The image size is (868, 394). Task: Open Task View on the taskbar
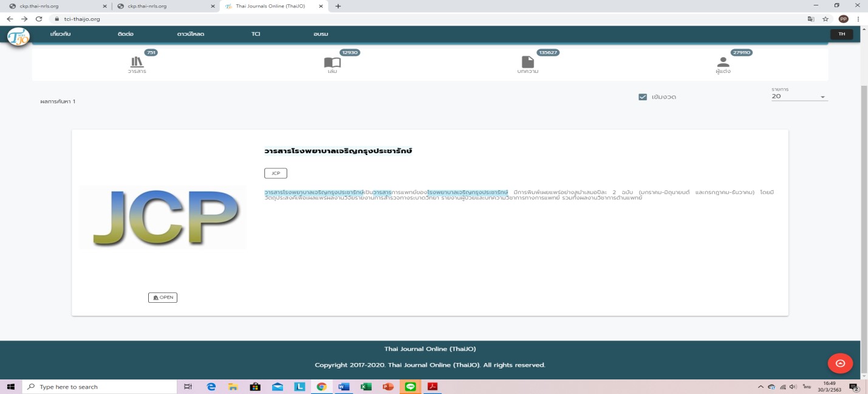coord(188,387)
